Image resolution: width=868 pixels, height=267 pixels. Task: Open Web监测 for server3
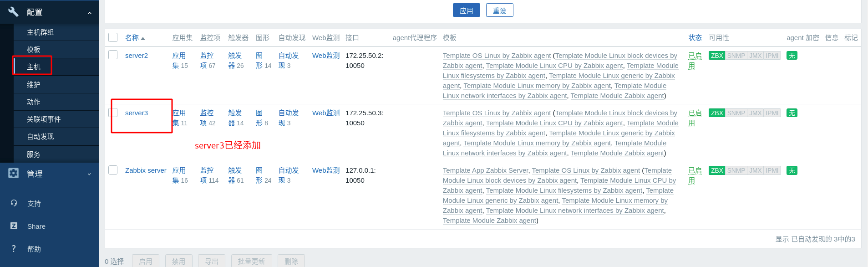326,113
